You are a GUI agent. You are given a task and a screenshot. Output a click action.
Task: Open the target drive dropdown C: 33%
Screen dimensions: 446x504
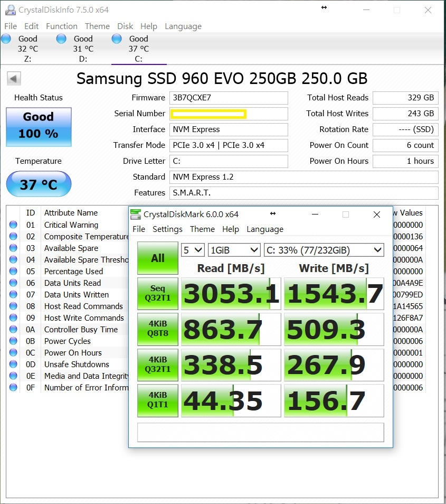[324, 250]
